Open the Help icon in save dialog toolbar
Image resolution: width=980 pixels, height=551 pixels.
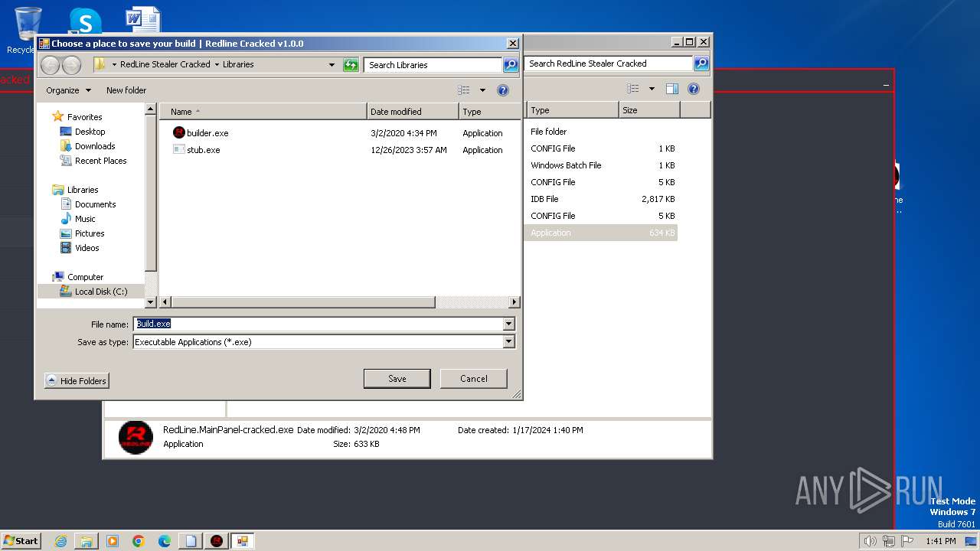[503, 90]
